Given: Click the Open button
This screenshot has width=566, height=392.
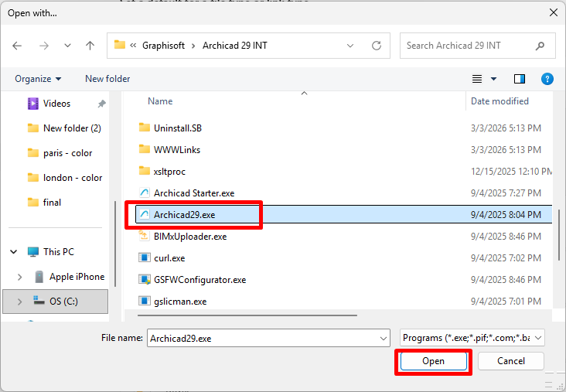Looking at the screenshot, I should pyautogui.click(x=433, y=361).
